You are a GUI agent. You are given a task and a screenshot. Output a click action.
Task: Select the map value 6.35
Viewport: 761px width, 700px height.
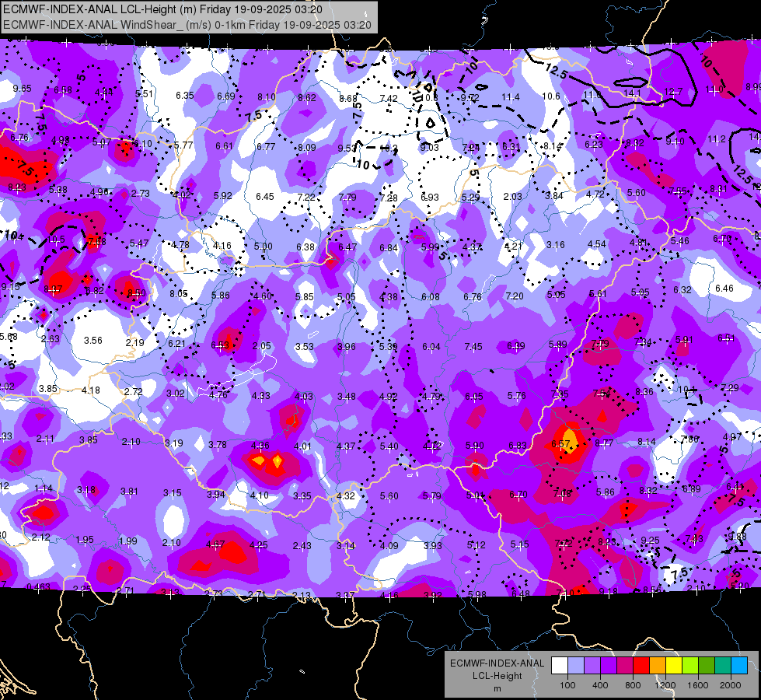(x=185, y=95)
